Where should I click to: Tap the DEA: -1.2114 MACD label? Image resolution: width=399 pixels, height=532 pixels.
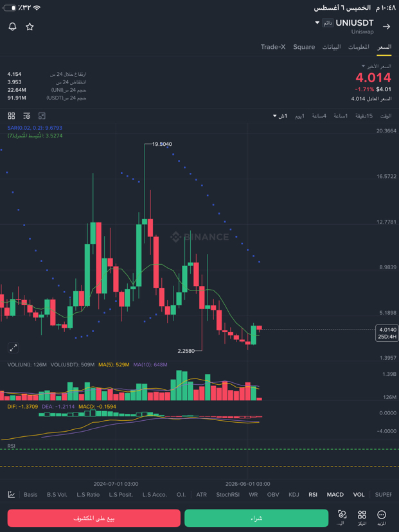[x=58, y=406]
